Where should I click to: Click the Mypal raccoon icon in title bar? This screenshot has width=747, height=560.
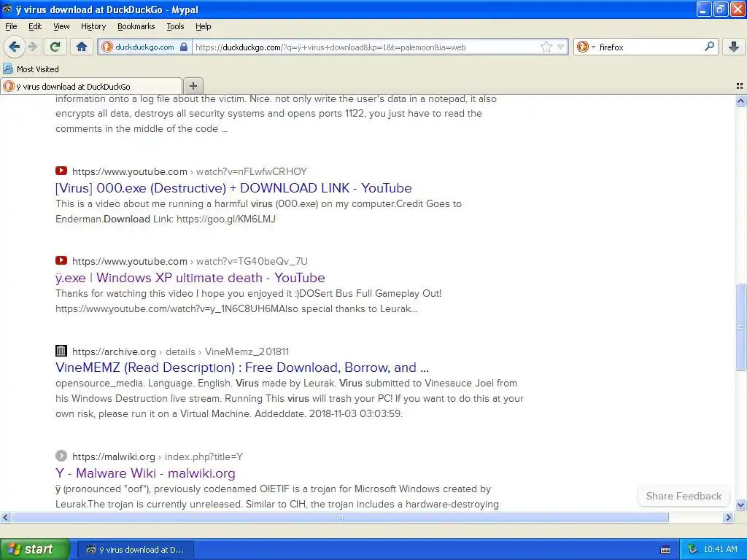(7, 9)
